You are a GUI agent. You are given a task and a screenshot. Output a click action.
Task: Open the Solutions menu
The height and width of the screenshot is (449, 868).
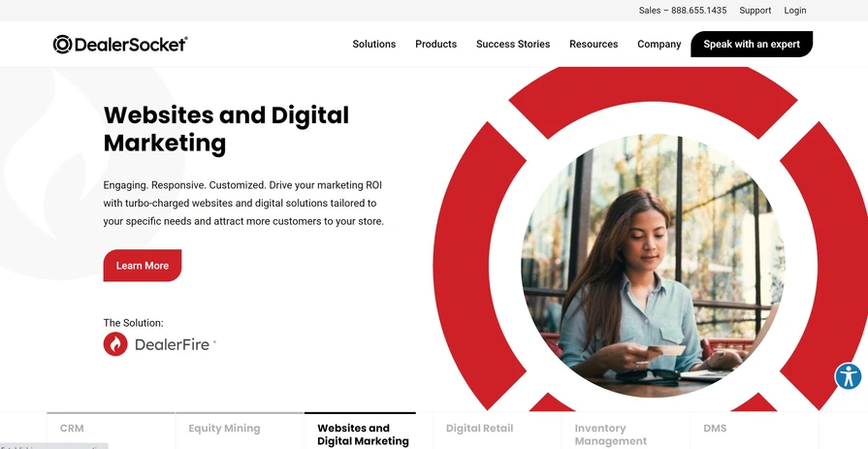373,44
